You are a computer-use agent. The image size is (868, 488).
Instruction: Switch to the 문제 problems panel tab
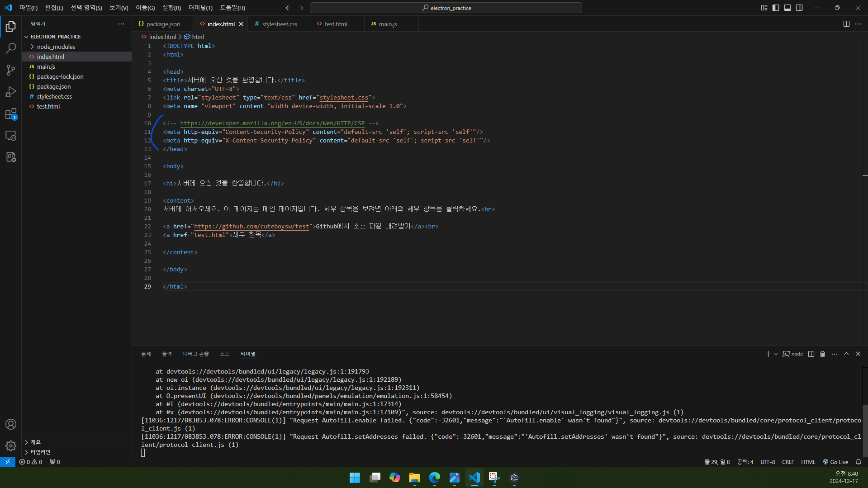click(146, 354)
